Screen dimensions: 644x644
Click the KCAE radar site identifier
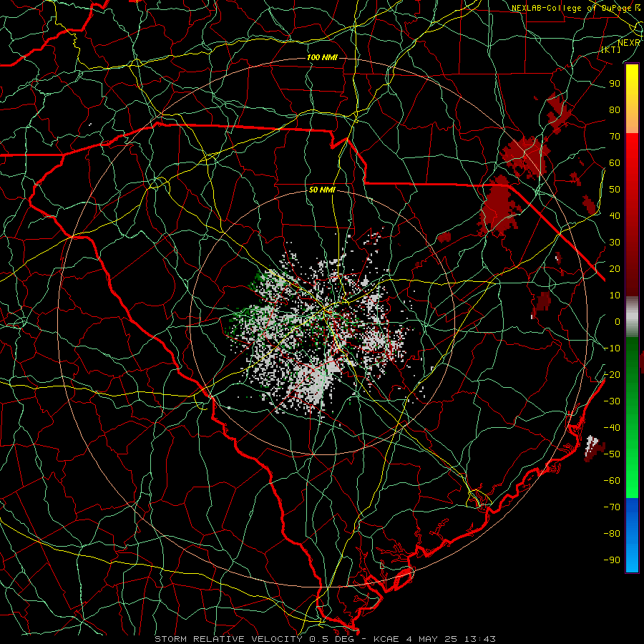(386, 639)
